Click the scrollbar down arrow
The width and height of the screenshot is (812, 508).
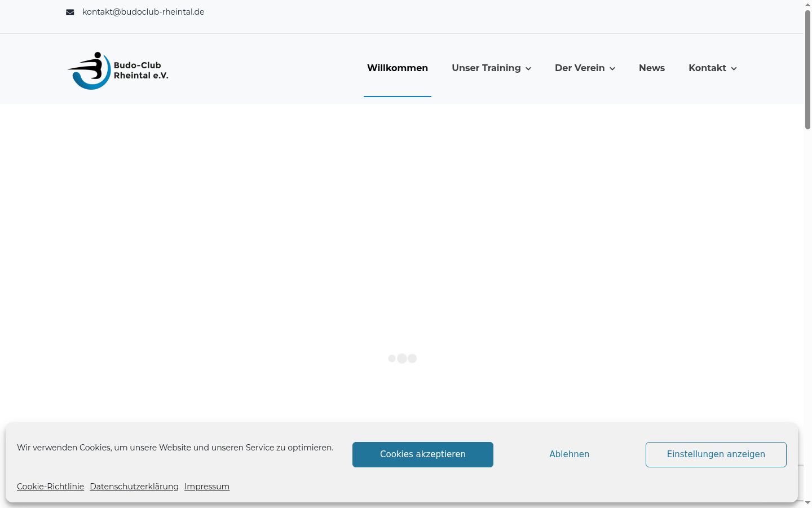pos(807,503)
